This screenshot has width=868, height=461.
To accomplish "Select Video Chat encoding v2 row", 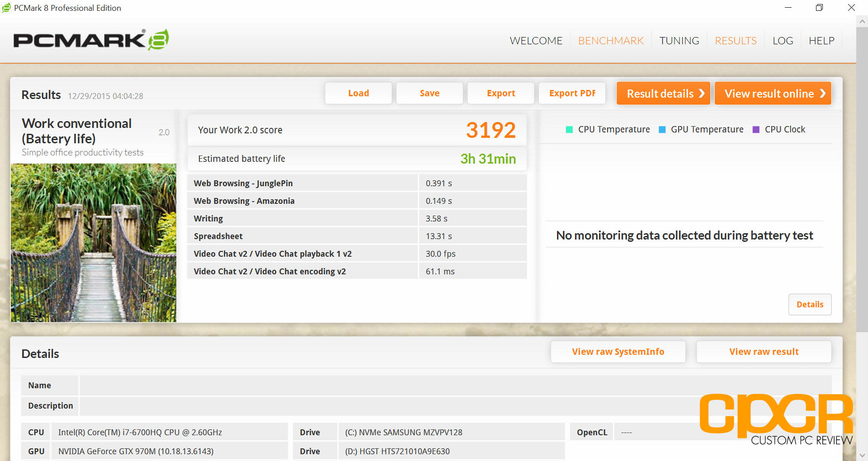I will tap(357, 271).
